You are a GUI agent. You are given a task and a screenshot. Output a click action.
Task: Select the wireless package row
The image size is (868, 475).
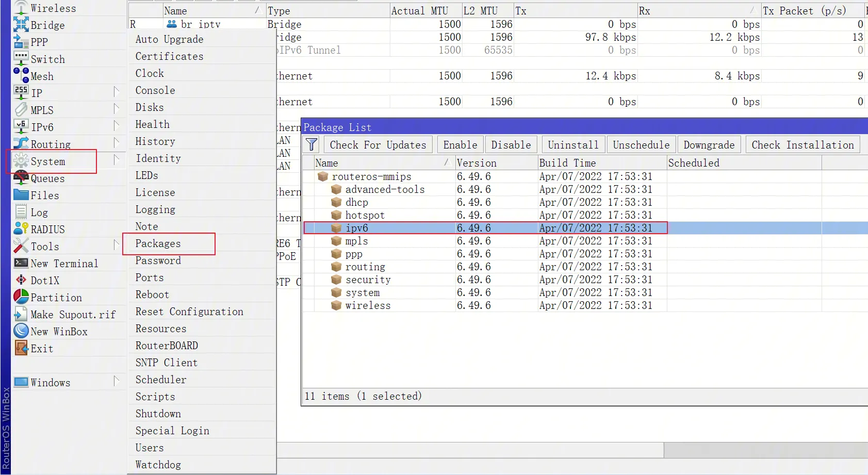[368, 305]
